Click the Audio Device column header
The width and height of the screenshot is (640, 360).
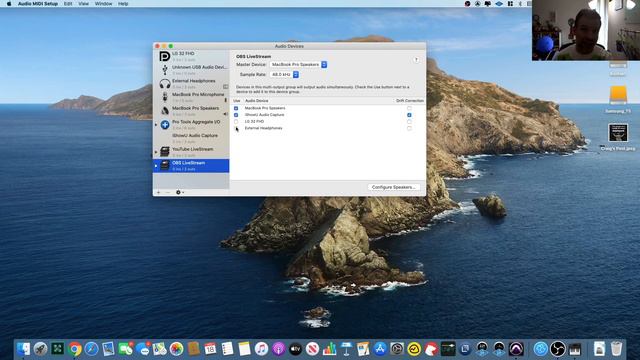[257, 100]
